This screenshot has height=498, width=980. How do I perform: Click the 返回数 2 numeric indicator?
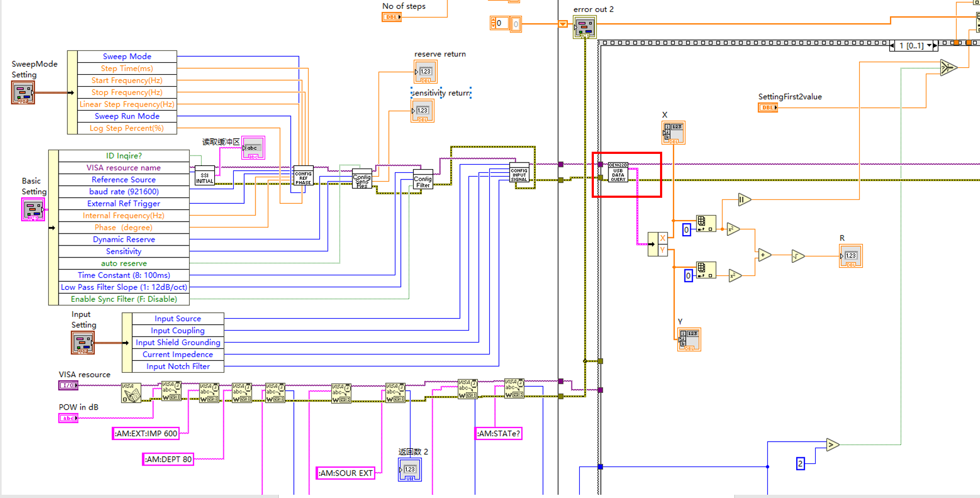point(410,469)
